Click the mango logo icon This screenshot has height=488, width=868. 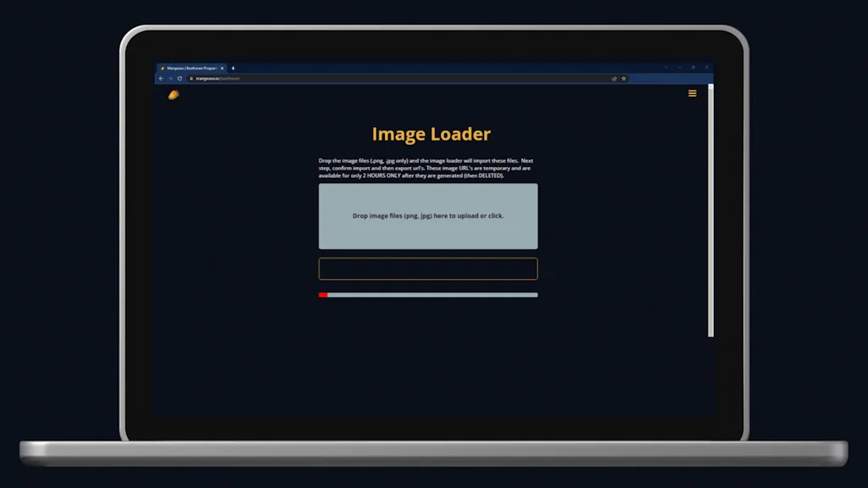pos(172,95)
